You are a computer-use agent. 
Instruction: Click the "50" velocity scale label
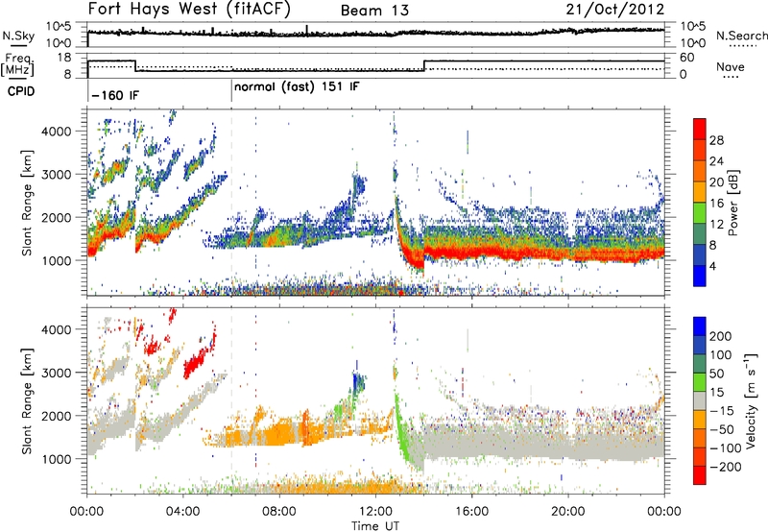pos(716,374)
